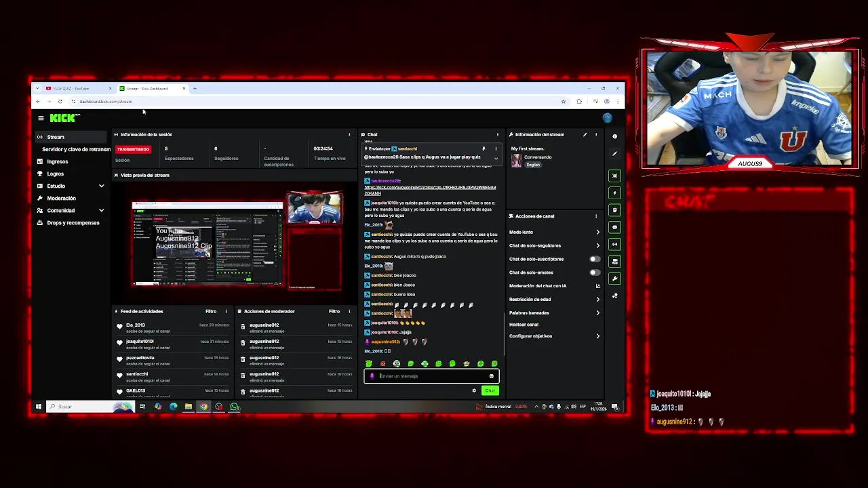Open three-dot menu of Acciones de moderador
This screenshot has height=488, width=868.
point(349,311)
